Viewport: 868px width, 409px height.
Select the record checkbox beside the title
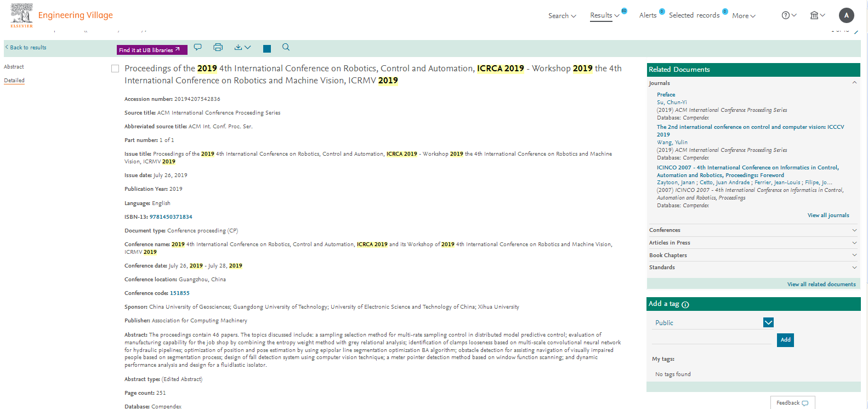115,69
